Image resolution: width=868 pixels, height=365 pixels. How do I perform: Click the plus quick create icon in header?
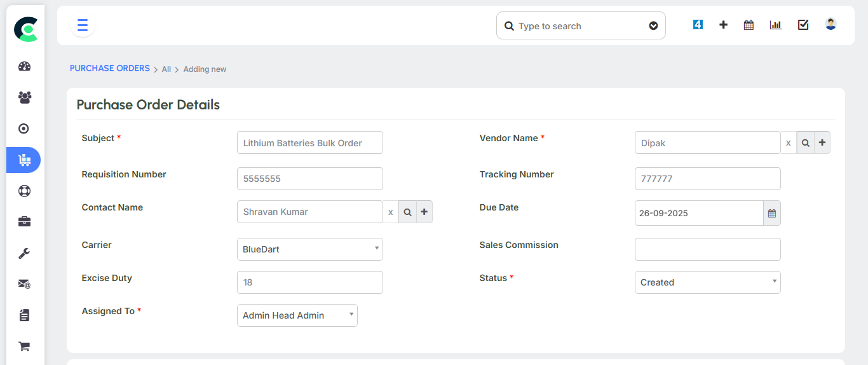coord(723,25)
